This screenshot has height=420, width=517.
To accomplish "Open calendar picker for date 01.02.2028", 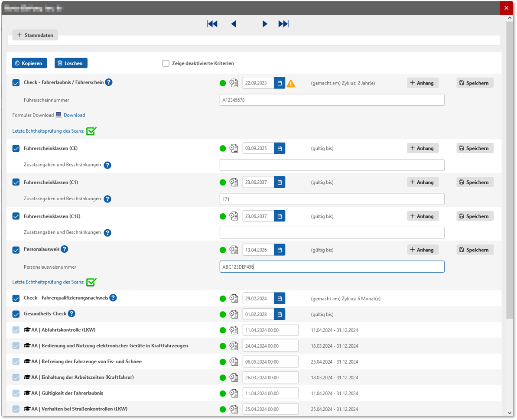I will tap(280, 314).
